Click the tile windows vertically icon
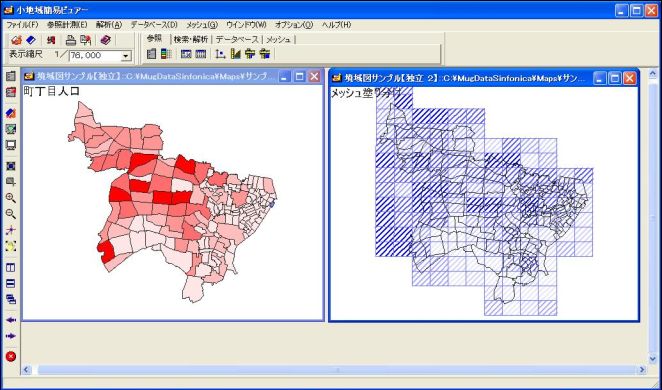The image size is (662, 390). tap(11, 268)
